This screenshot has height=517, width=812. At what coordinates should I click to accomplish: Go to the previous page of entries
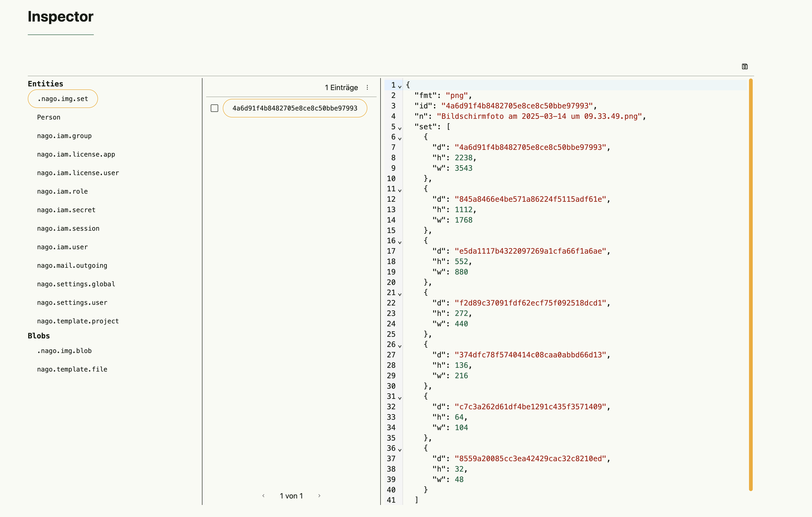(263, 495)
